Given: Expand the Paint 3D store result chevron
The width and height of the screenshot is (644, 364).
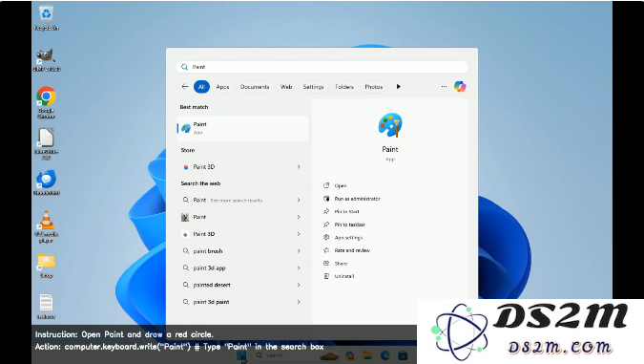Looking at the screenshot, I should (x=299, y=167).
